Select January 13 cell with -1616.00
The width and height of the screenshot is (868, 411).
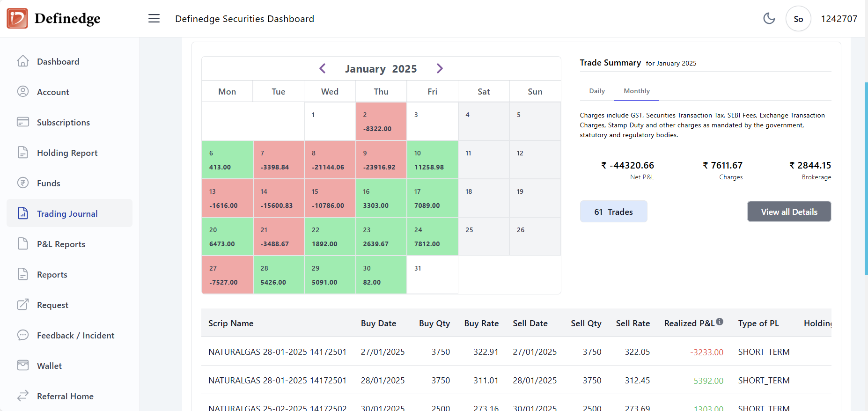[x=228, y=198]
